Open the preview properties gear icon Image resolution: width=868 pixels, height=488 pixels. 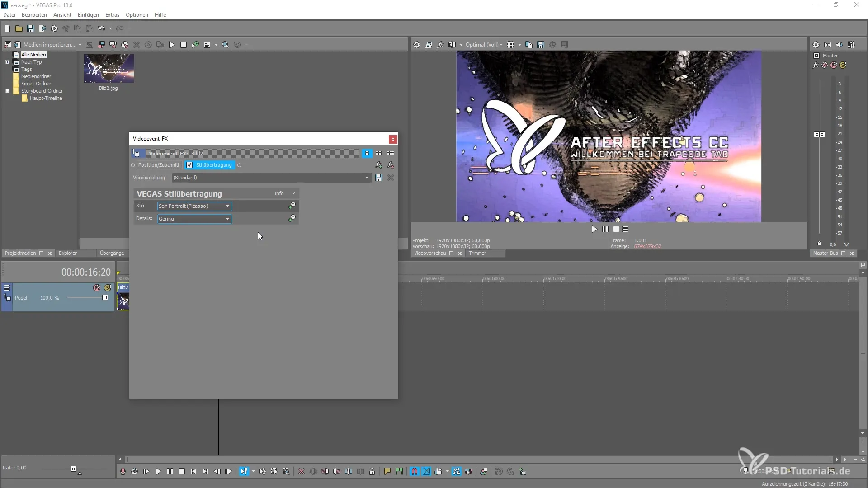417,45
